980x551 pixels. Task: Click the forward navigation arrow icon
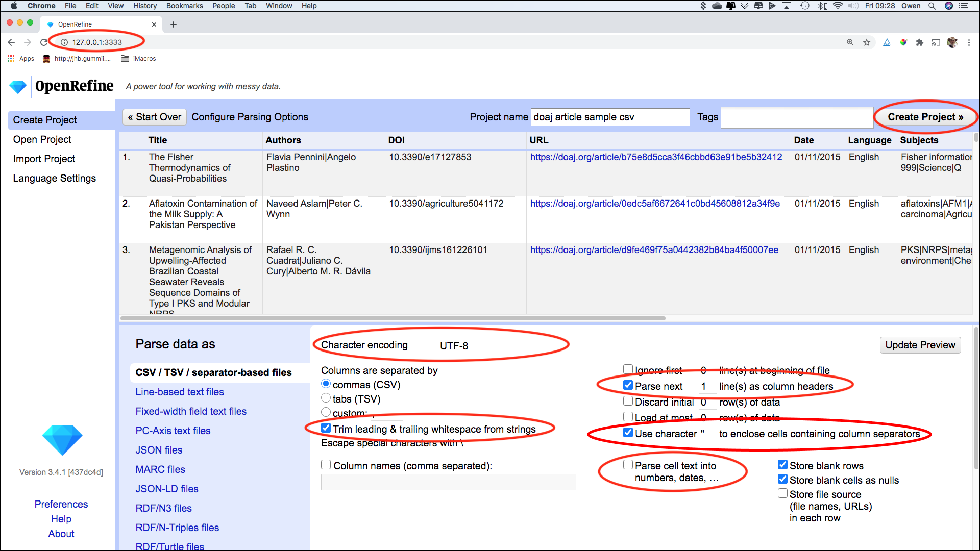point(27,42)
